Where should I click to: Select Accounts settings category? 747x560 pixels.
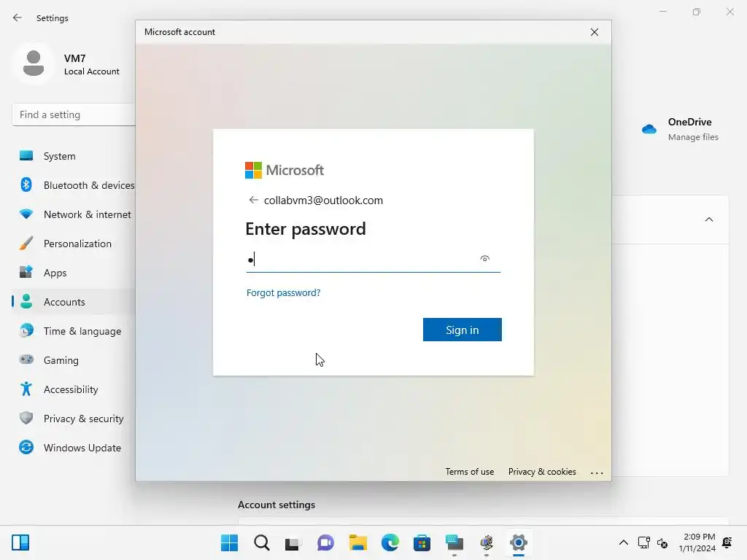(74, 302)
